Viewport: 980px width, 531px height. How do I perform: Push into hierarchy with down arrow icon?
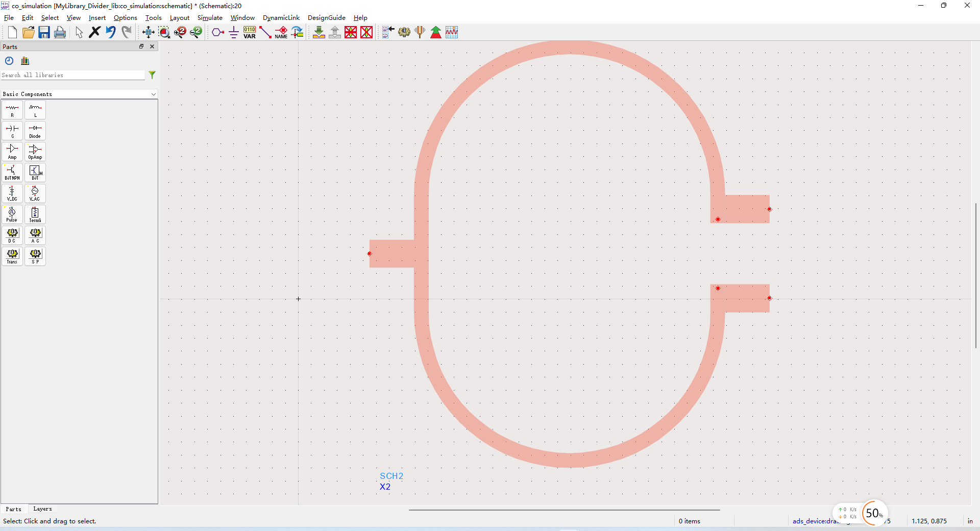(319, 32)
